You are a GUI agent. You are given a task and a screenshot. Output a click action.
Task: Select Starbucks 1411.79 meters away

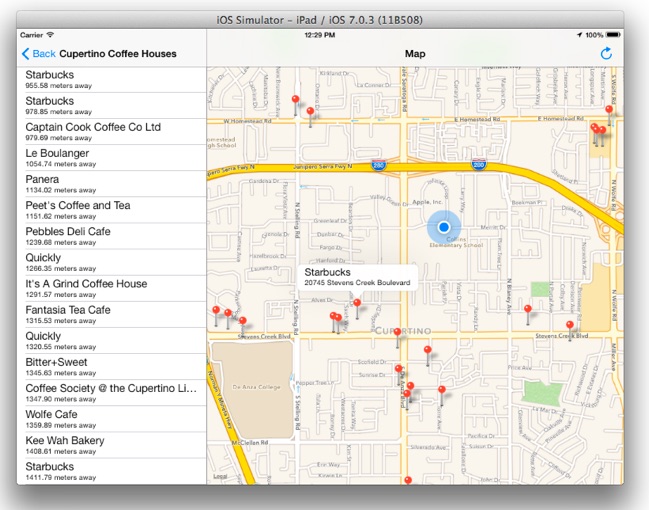coord(112,471)
